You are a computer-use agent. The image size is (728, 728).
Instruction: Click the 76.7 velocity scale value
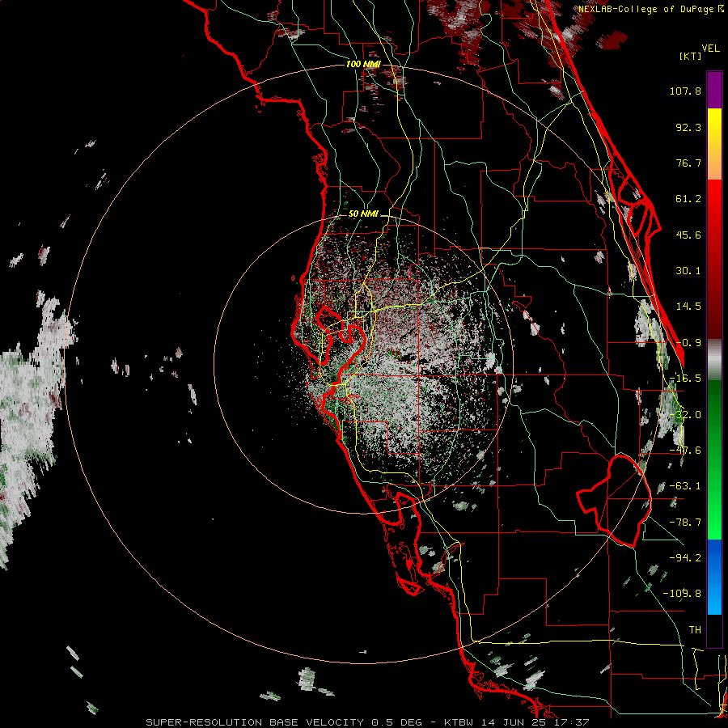688,163
